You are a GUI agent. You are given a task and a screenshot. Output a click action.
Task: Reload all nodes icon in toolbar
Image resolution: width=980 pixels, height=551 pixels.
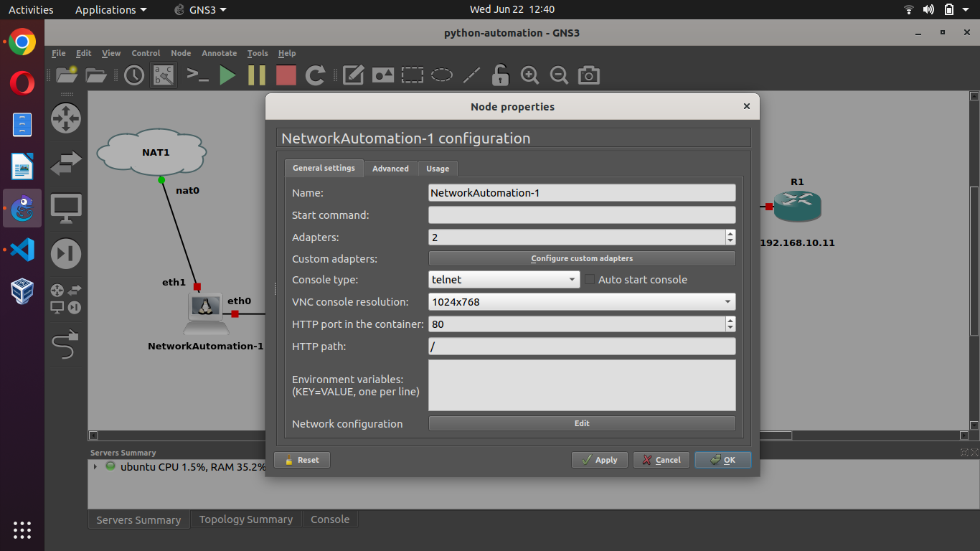[316, 75]
